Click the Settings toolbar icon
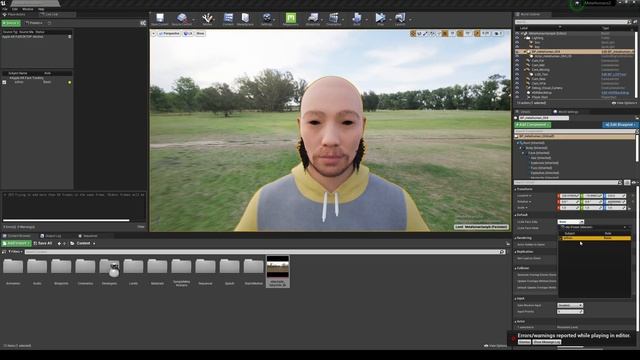 [x=267, y=19]
